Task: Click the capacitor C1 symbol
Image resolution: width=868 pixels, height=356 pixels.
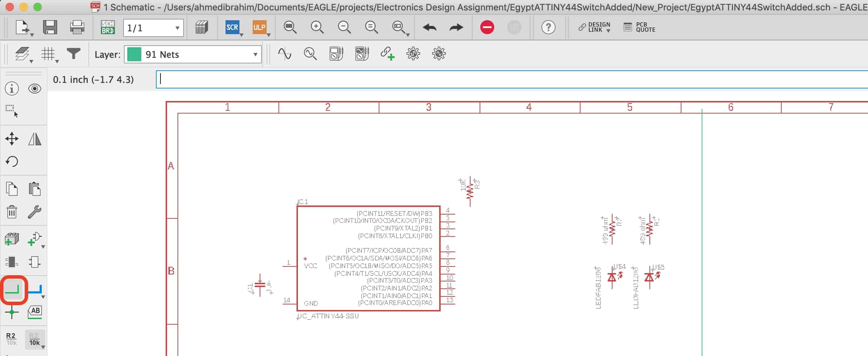Action: [x=260, y=285]
